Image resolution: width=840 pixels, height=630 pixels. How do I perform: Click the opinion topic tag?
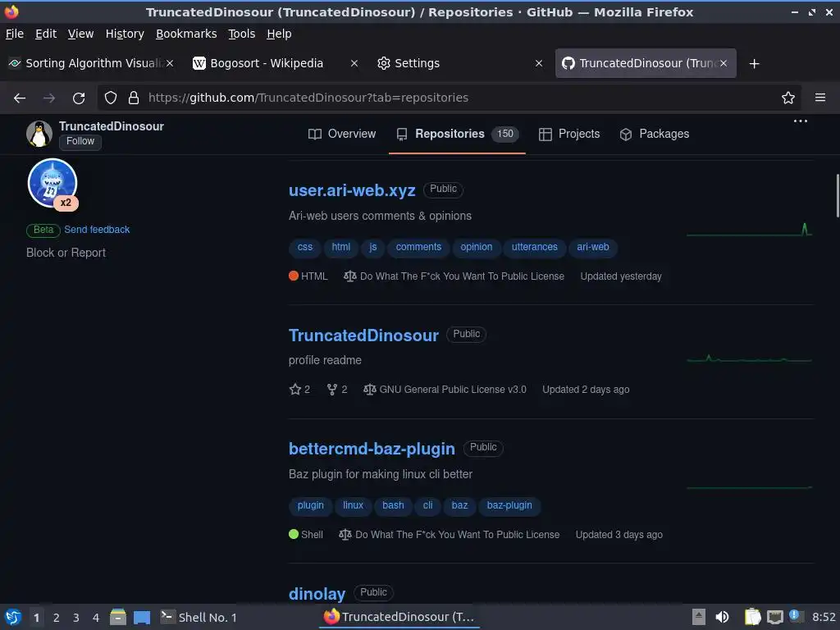[x=477, y=248]
